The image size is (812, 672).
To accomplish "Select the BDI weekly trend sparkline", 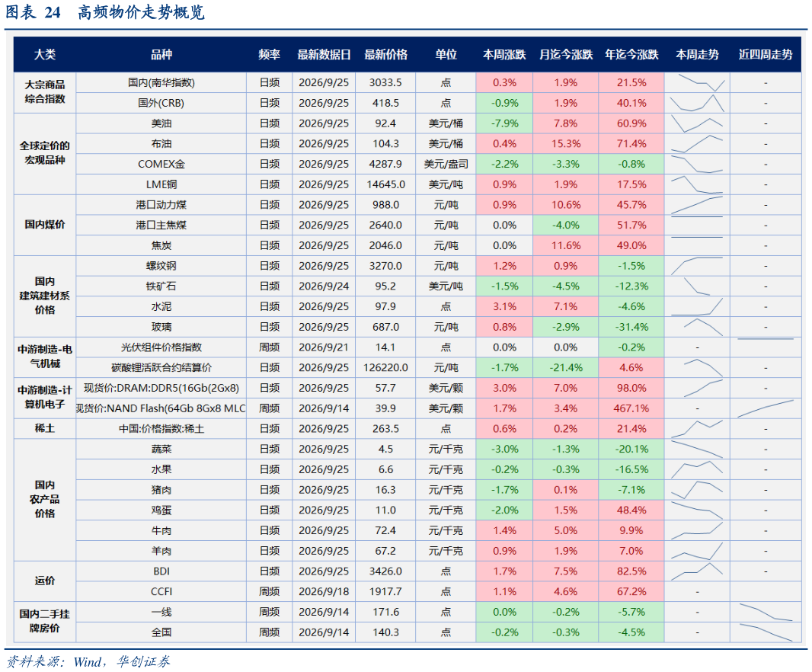I will [697, 571].
